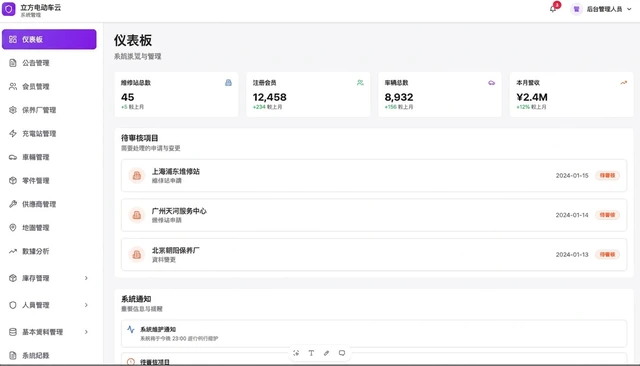Image resolution: width=640 pixels, height=366 pixels.
Task: Click the 注册会员 value 12,458
Action: point(269,97)
